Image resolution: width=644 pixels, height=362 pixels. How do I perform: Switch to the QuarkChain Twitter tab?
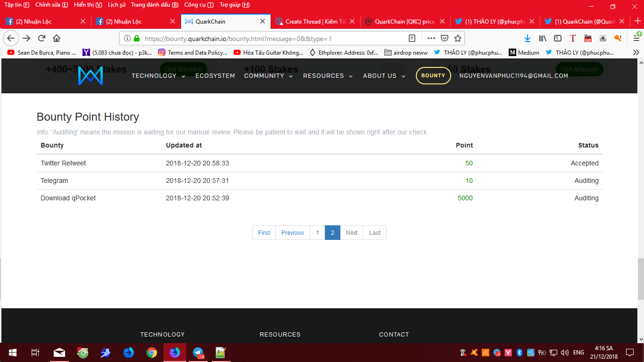coord(585,21)
